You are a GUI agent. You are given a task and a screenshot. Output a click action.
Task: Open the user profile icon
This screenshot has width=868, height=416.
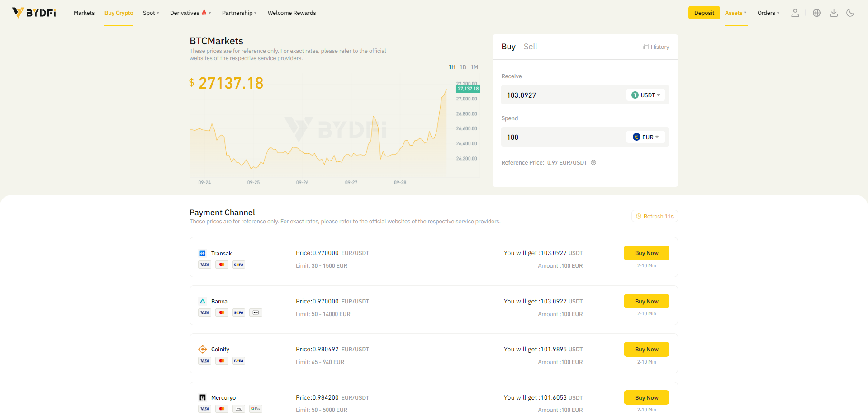click(795, 13)
